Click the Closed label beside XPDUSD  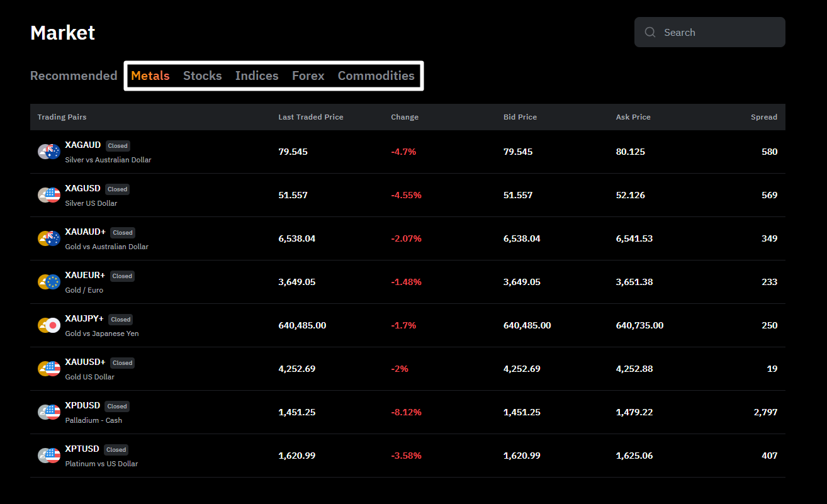116,406
